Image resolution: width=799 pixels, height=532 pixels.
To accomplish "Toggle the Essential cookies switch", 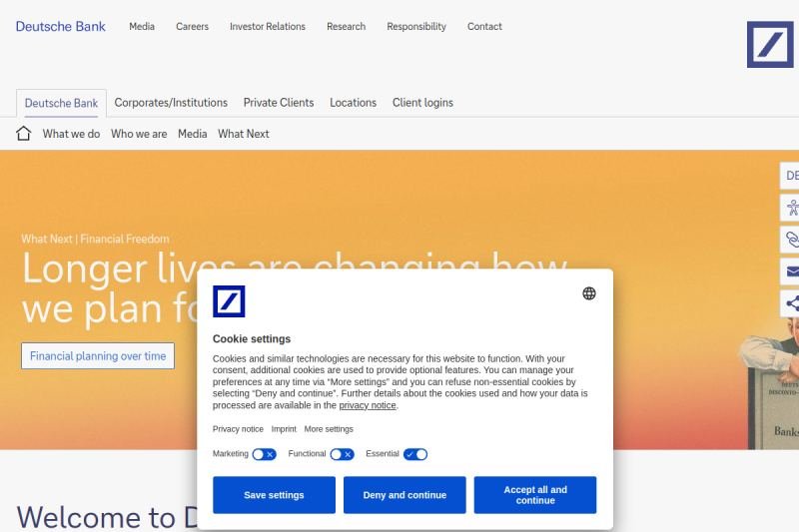I will pos(415,454).
